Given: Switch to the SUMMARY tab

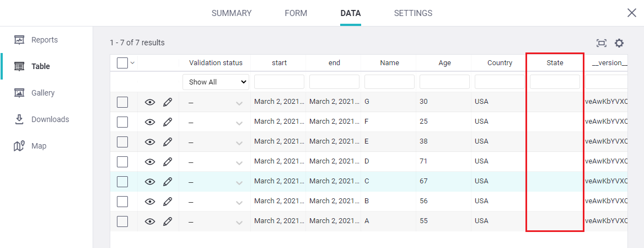Looking at the screenshot, I should (x=232, y=13).
